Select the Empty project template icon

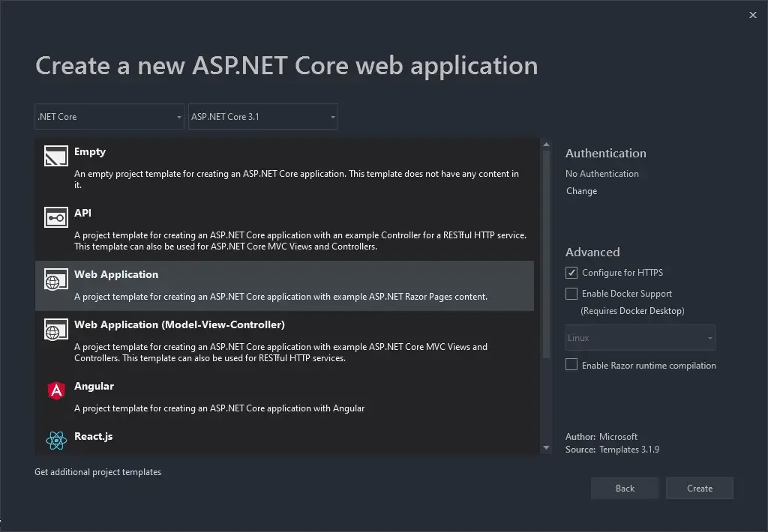(55, 155)
